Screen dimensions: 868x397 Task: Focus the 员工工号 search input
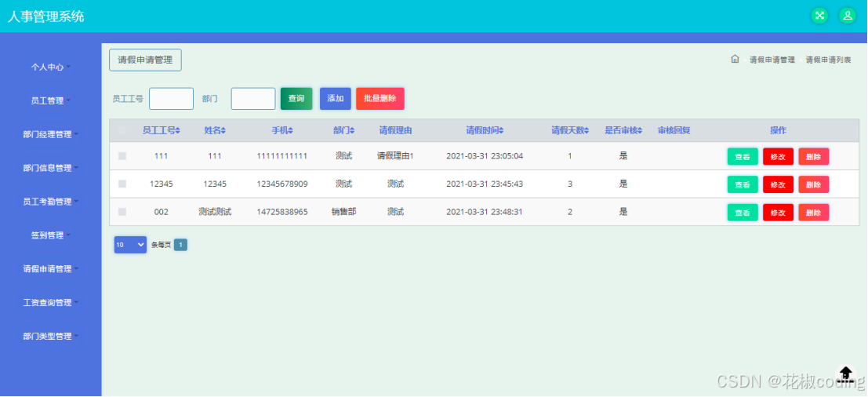(x=171, y=99)
